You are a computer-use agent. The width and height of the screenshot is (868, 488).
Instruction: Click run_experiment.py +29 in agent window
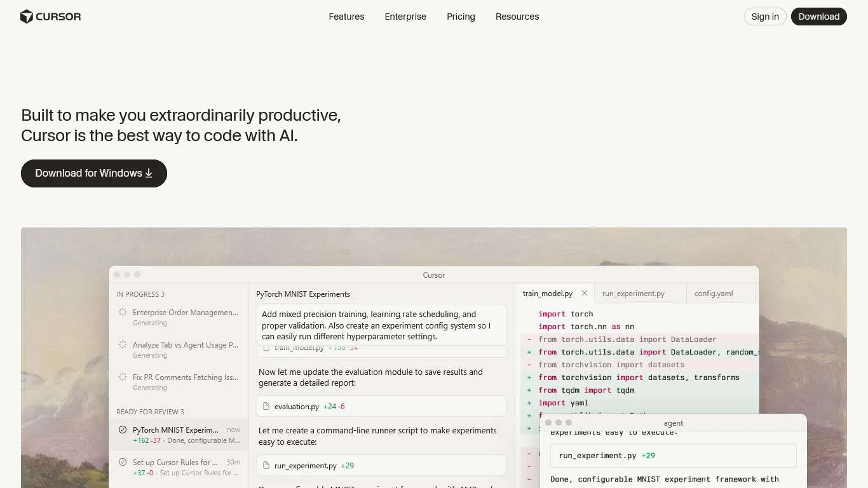(674, 456)
